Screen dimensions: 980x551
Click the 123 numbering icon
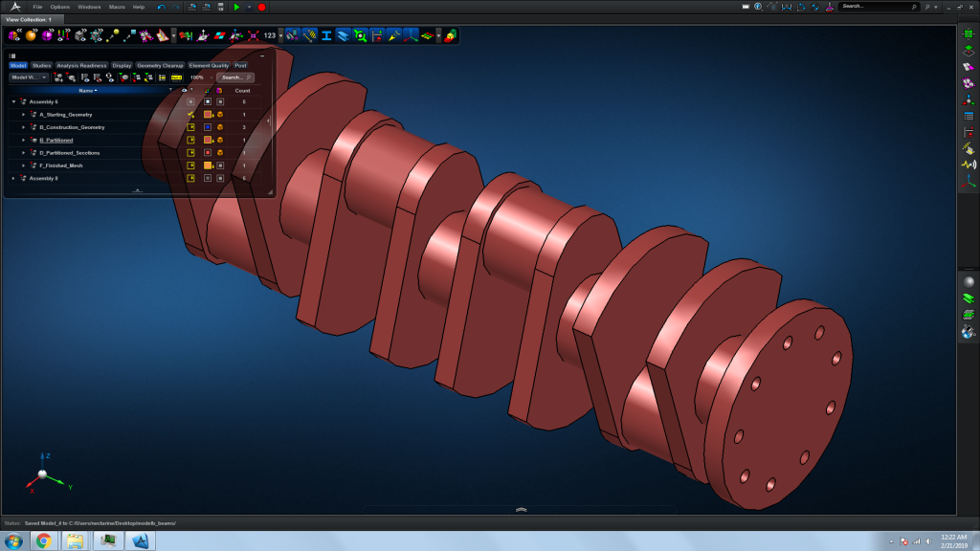coord(269,35)
